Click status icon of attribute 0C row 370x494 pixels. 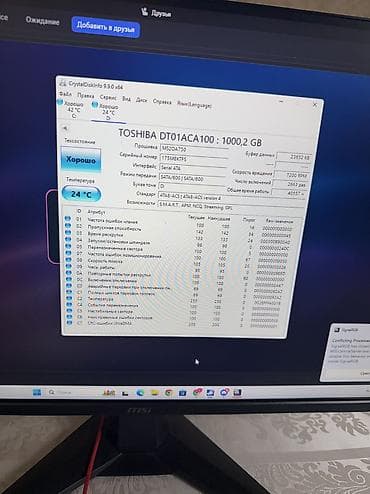(69, 279)
